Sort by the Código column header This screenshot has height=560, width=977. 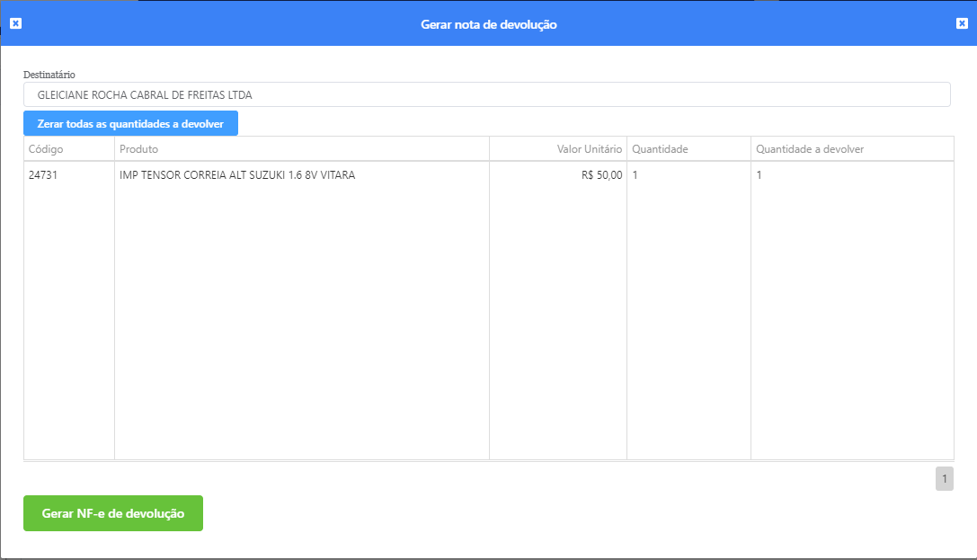46,149
